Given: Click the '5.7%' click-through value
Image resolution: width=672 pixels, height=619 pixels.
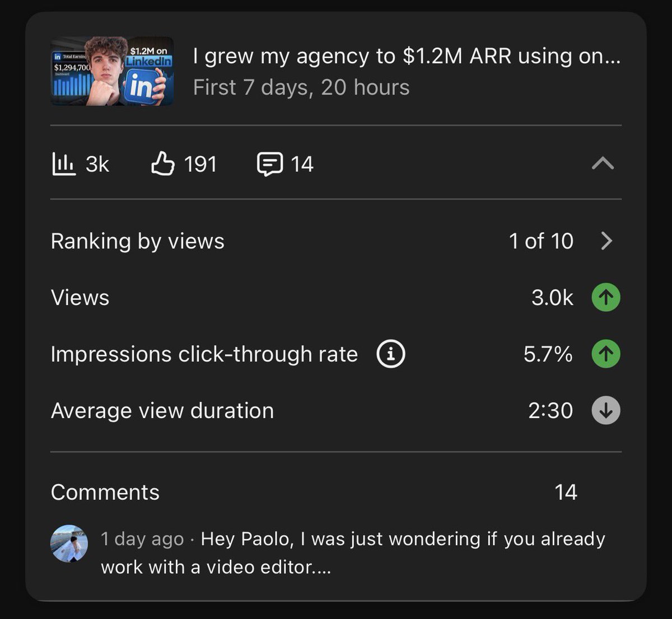Looking at the screenshot, I should tap(548, 354).
